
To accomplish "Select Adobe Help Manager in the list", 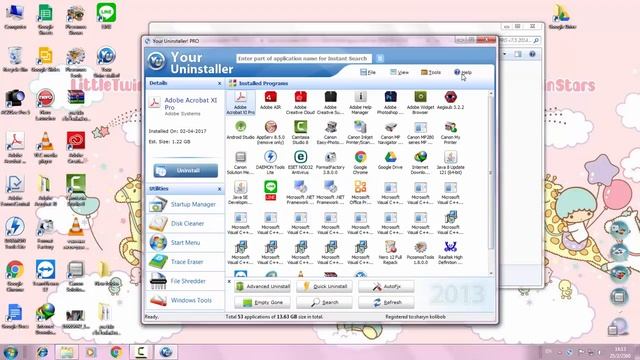I will point(360,102).
